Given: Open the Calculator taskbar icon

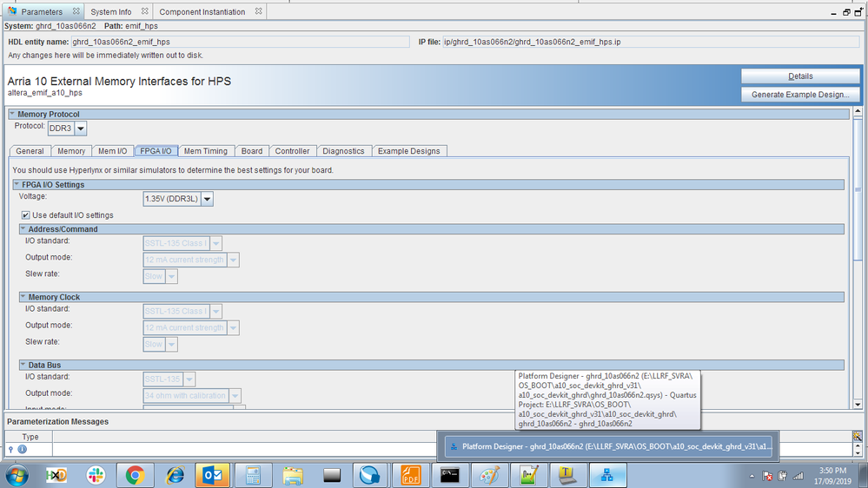Looking at the screenshot, I should [x=253, y=475].
